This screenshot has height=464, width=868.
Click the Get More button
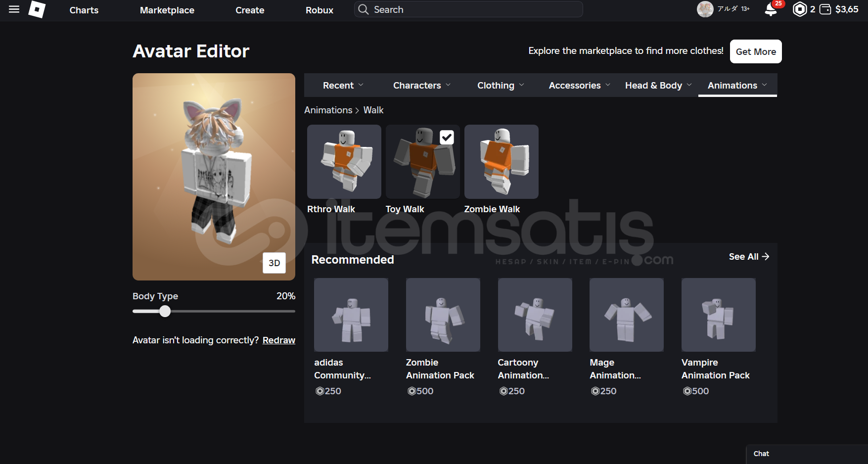coord(755,51)
